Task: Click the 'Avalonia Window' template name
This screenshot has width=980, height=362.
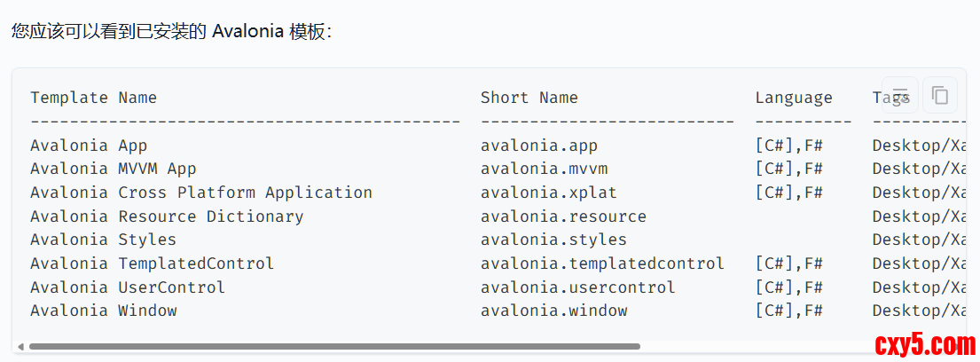Action: pos(103,311)
